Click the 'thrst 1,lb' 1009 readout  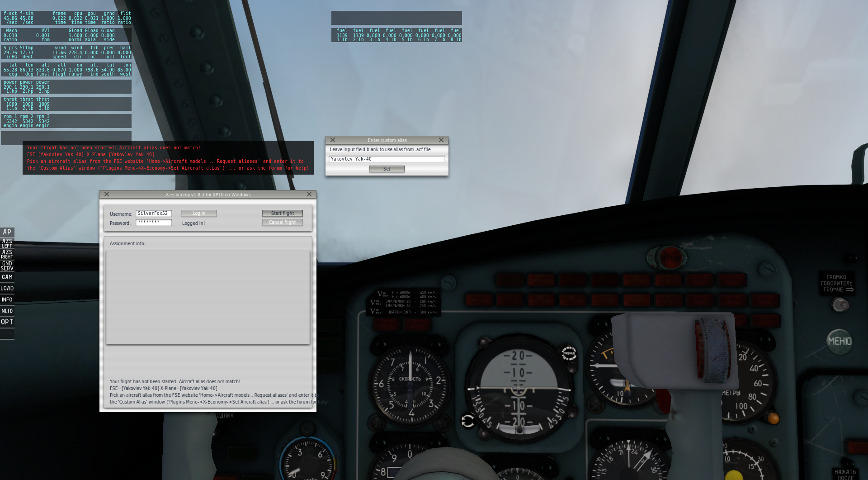click(x=10, y=104)
